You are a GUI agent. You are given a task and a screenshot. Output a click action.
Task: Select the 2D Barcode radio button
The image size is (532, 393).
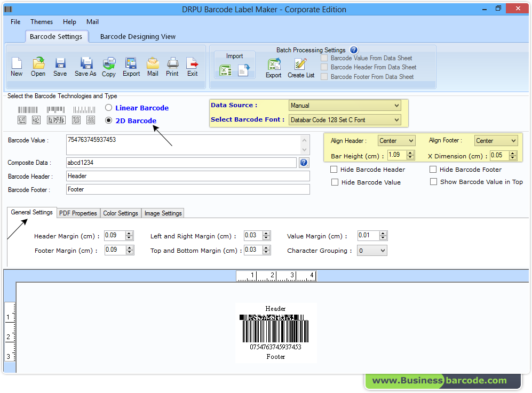click(x=108, y=121)
